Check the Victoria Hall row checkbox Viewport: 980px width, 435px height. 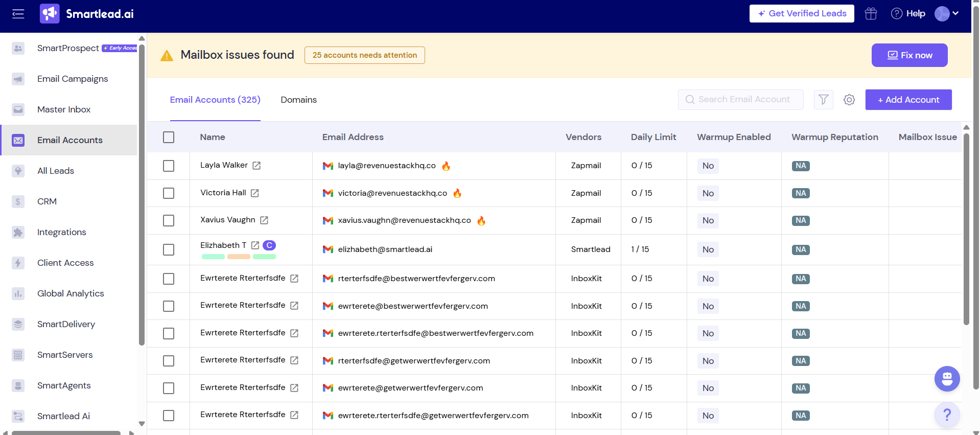coord(169,193)
